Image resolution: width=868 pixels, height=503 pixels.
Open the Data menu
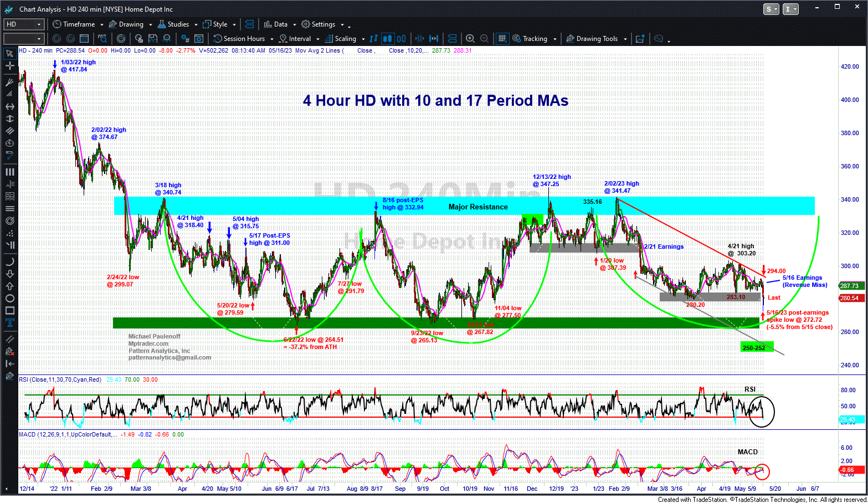pos(276,24)
